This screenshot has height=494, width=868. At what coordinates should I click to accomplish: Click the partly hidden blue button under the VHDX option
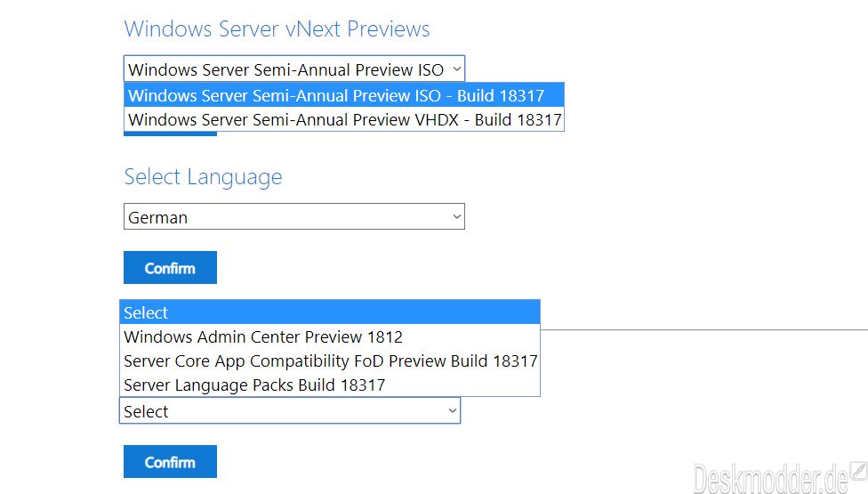click(170, 134)
